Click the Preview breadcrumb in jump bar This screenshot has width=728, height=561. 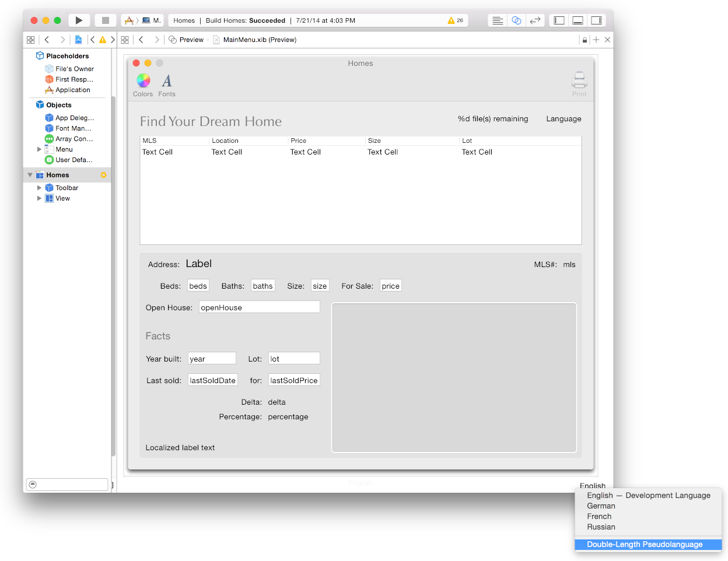pos(191,40)
